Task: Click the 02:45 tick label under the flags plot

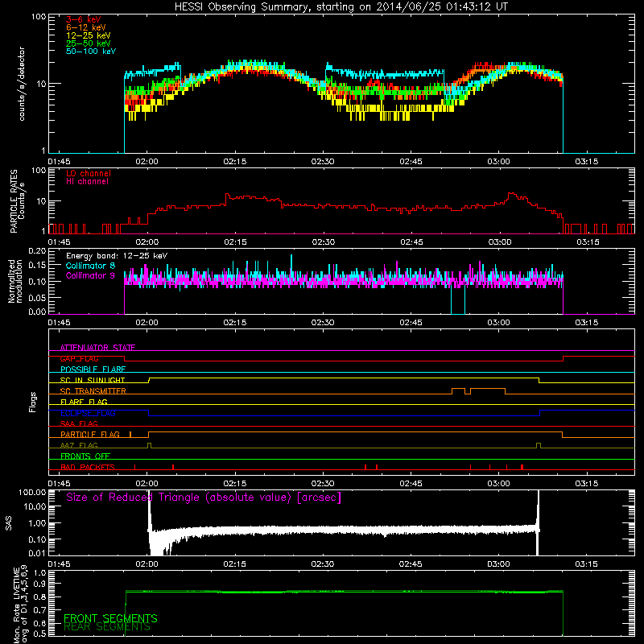Action: 411,484
